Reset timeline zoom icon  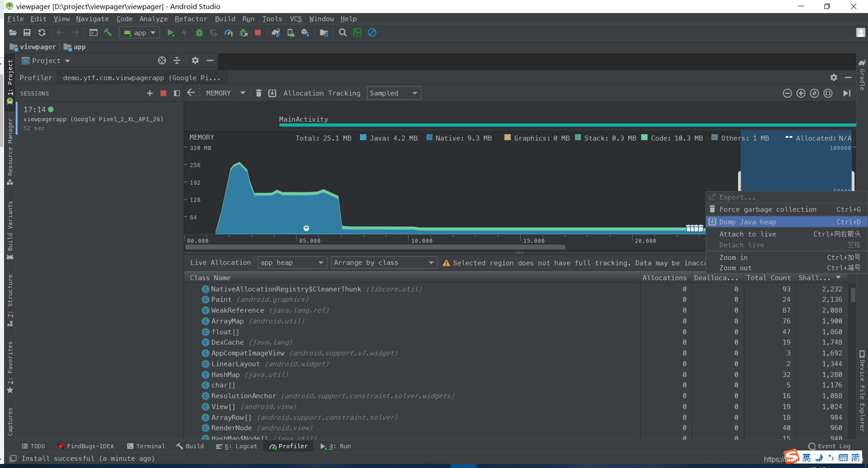coord(814,93)
